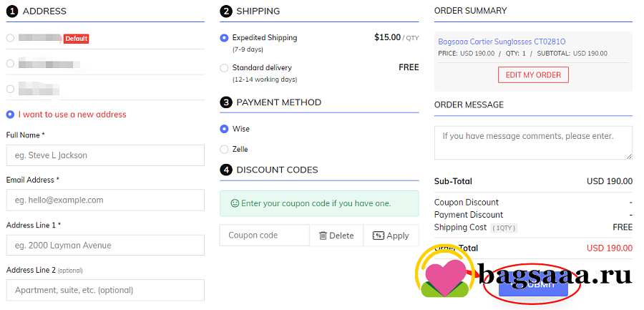
Task: Click the red Default badge
Action: 77,39
